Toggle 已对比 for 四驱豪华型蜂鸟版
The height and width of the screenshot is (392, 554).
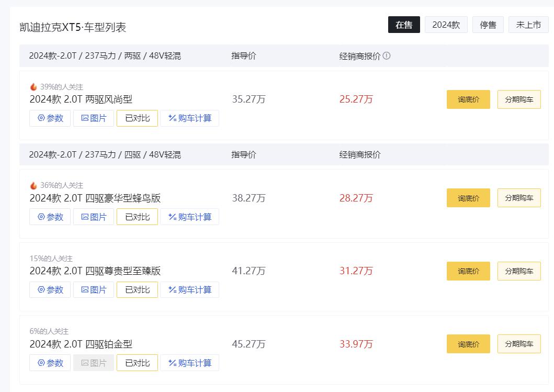137,217
